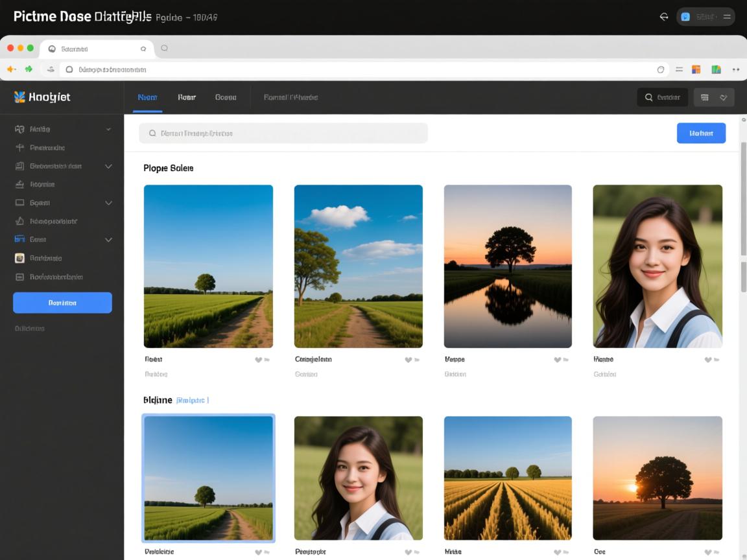Click the blue button right of search bar
This screenshot has width=747, height=560.
point(701,133)
